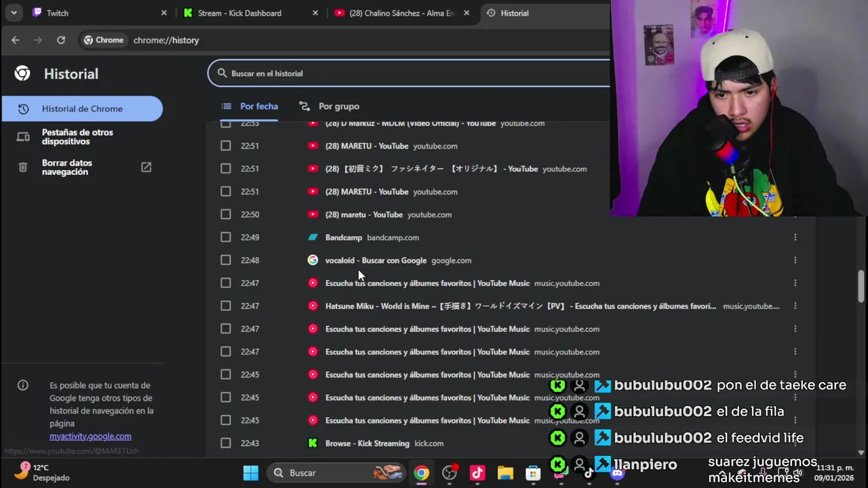Open more-actions menu for vocaloid search entry
The image size is (868, 488).
click(795, 260)
